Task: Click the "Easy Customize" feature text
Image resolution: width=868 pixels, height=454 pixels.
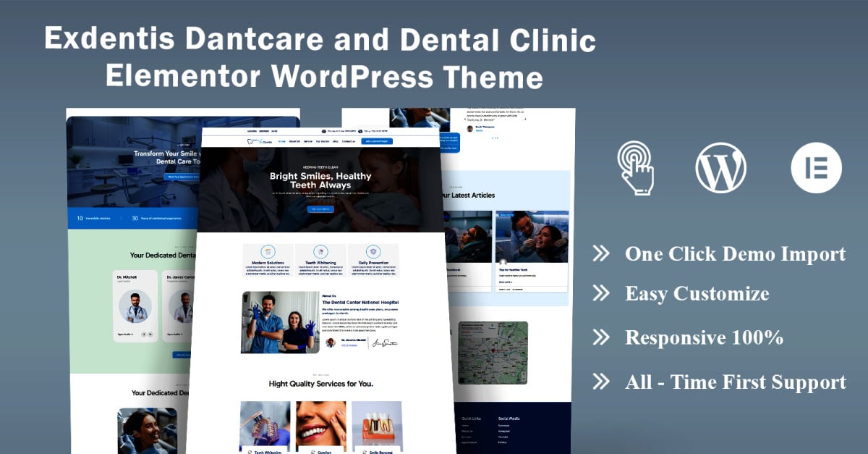Action: pos(697,294)
